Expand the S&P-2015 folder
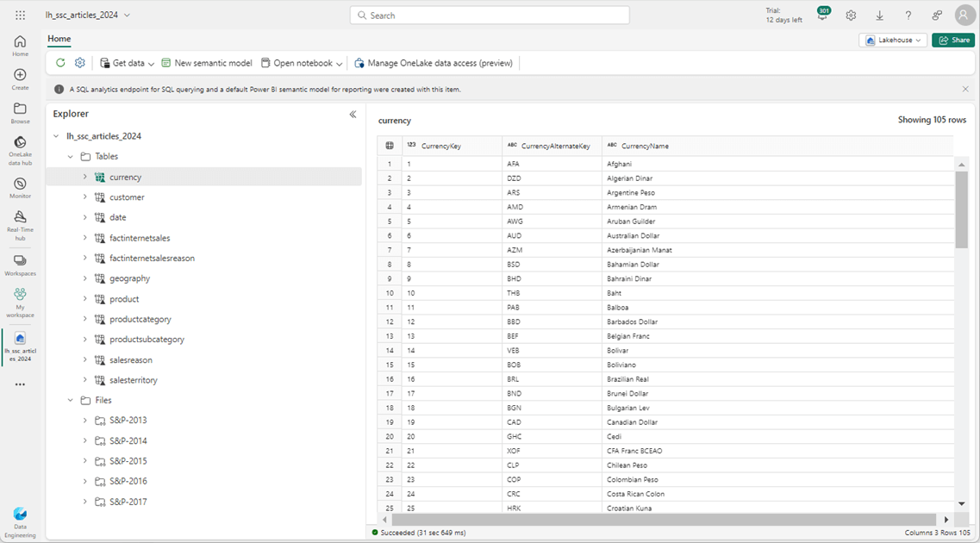Image resolution: width=980 pixels, height=543 pixels. click(85, 461)
